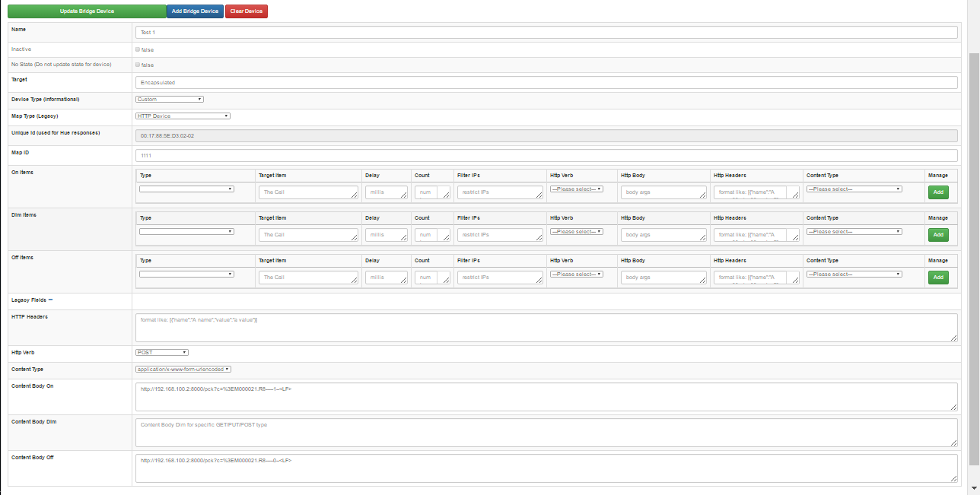
Task: Click into the Map ID field
Action: click(x=546, y=155)
